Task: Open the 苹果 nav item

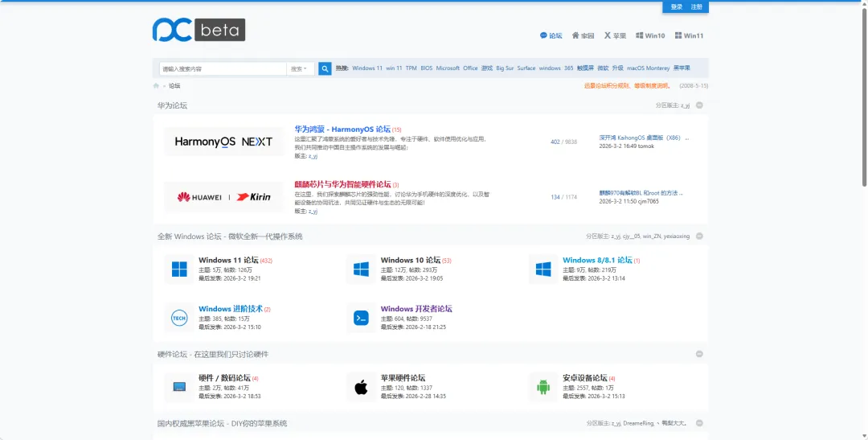Action: click(615, 35)
